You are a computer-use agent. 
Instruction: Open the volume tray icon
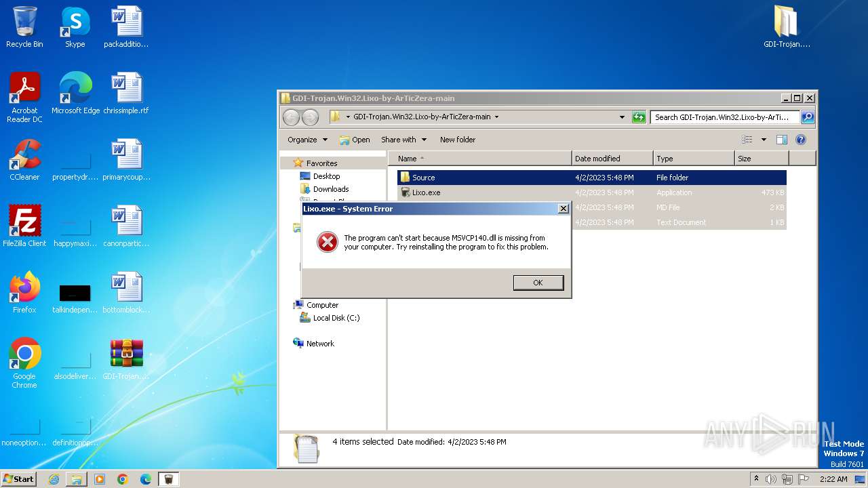pyautogui.click(x=771, y=479)
